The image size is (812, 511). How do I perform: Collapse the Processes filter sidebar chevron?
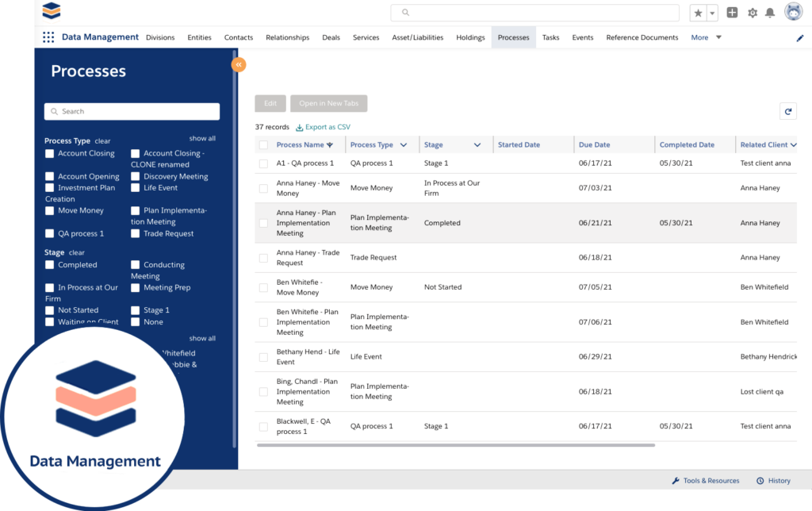(x=238, y=64)
